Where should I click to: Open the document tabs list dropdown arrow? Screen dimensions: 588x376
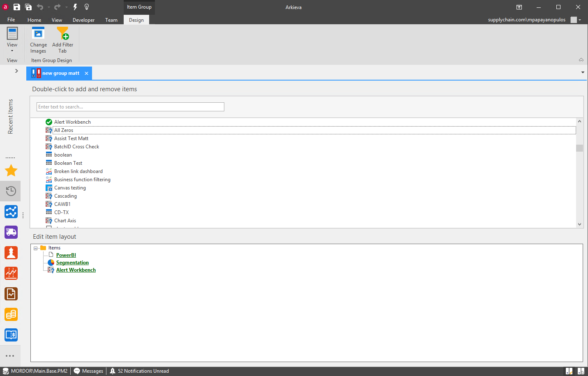pyautogui.click(x=583, y=73)
